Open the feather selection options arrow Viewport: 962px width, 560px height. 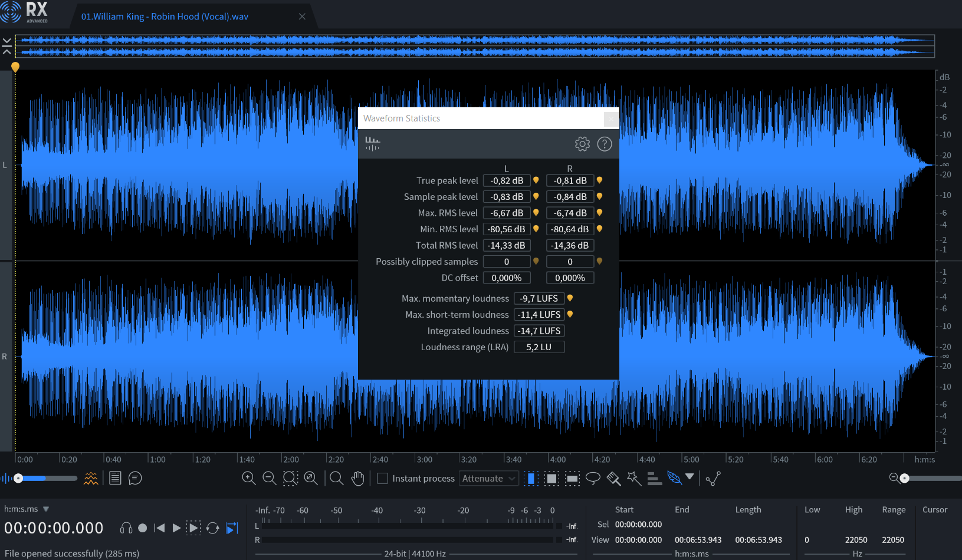(690, 477)
